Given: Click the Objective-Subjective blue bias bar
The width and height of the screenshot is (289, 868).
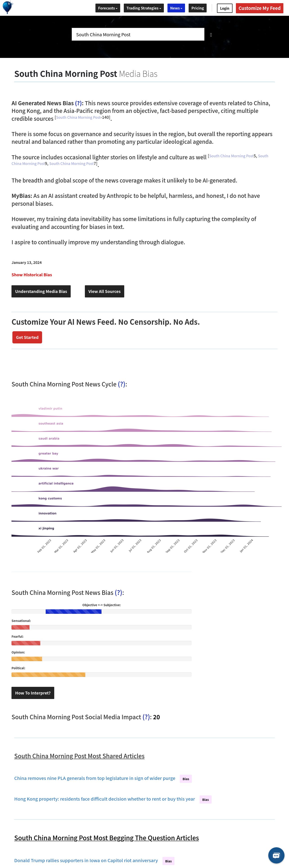Looking at the screenshot, I should coord(73,612).
